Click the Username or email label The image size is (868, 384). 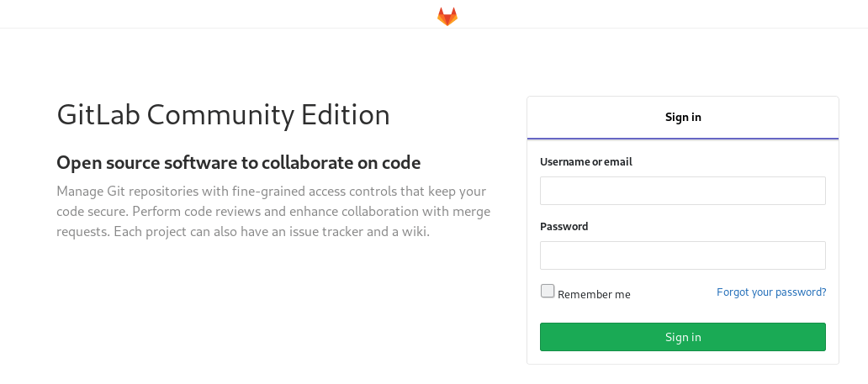point(586,161)
